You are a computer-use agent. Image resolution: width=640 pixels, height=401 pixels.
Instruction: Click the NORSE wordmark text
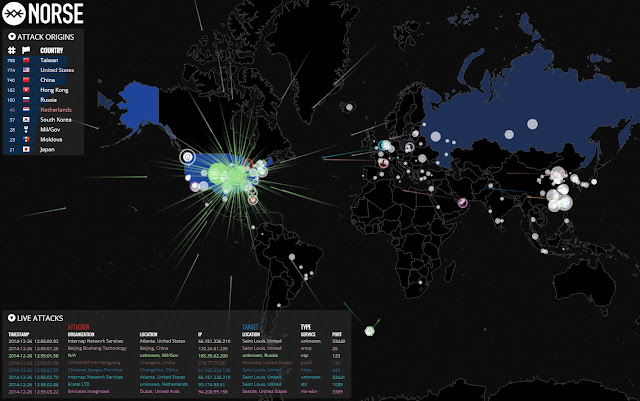click(x=56, y=13)
